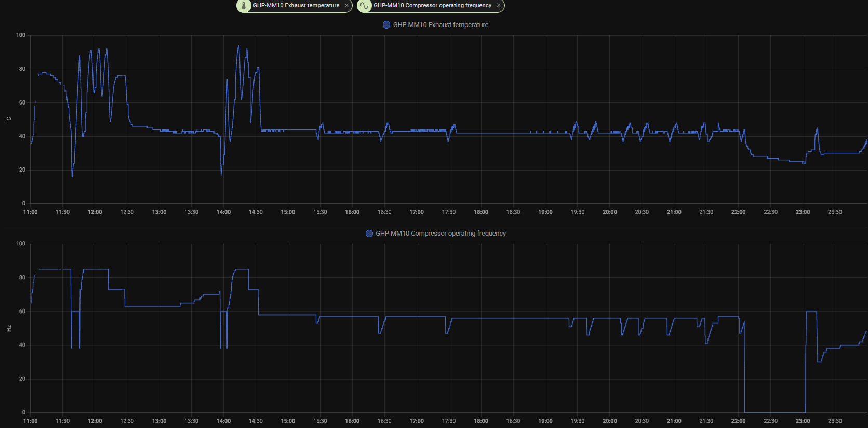The height and width of the screenshot is (428, 868).
Task: Select the GHP-MM10 Exhaust temperature chip label
Action: tap(296, 6)
